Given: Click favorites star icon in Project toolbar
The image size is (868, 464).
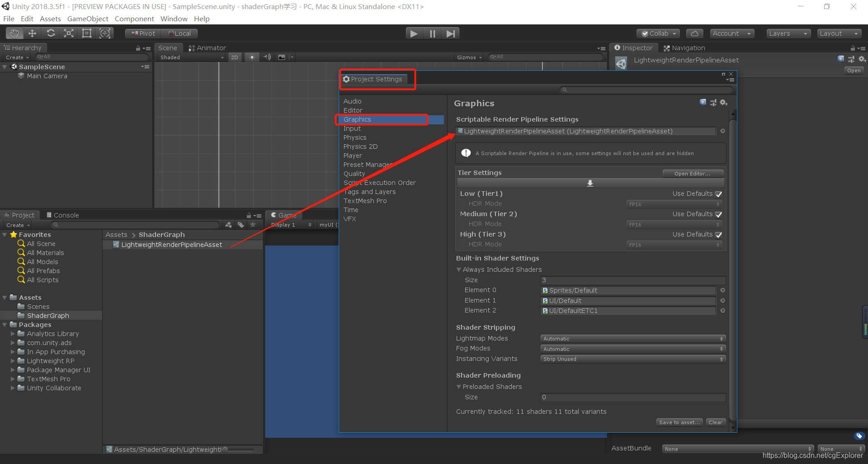Looking at the screenshot, I should tap(253, 225).
